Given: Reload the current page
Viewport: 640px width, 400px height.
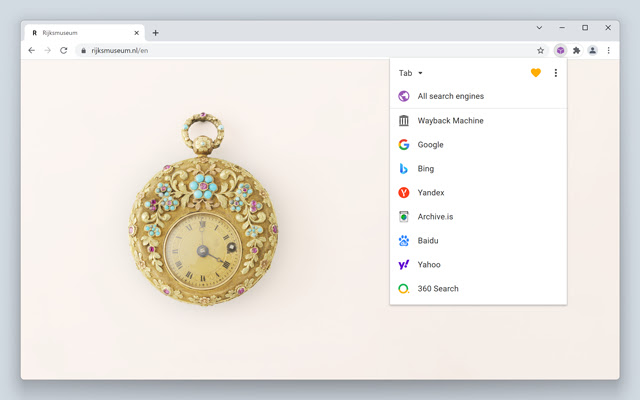Looking at the screenshot, I should pos(64,50).
